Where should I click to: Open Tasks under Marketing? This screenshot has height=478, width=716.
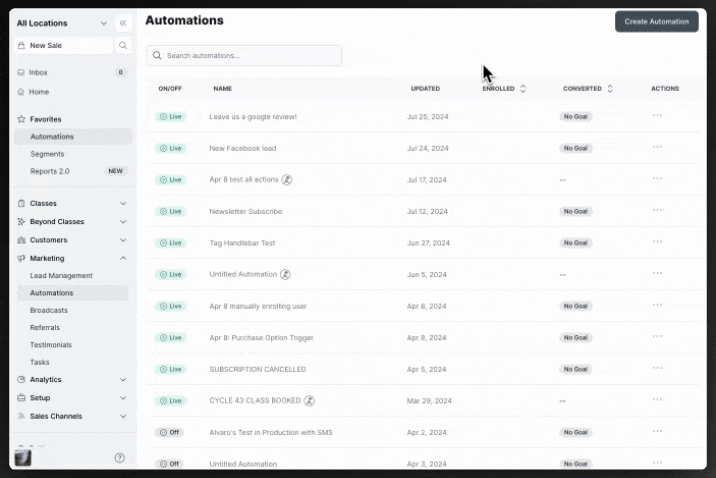(40, 362)
